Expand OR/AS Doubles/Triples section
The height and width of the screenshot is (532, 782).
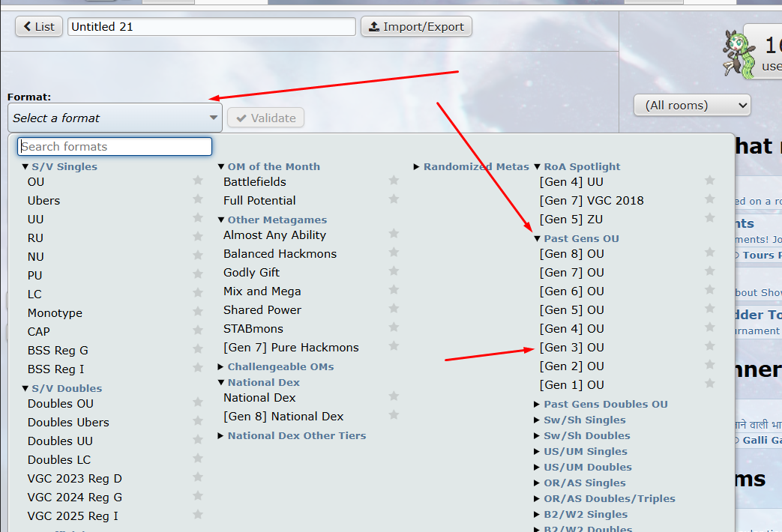(x=604, y=498)
